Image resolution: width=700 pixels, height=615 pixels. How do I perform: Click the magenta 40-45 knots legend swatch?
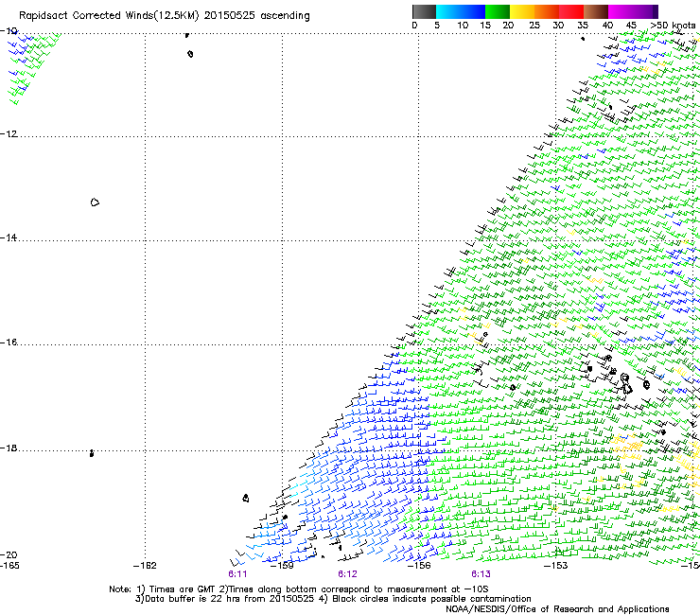click(620, 11)
